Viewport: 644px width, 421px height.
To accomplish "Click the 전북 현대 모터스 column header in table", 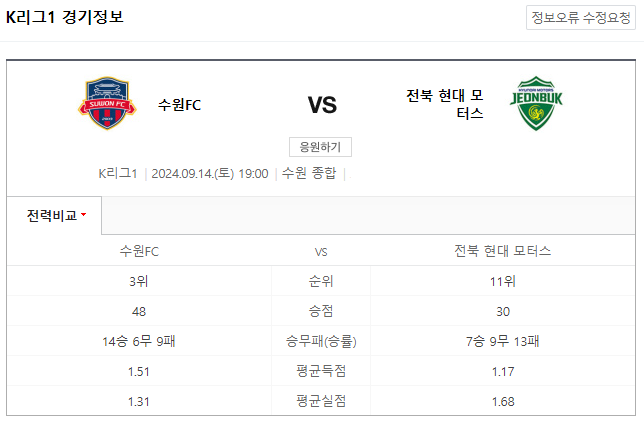I will [x=503, y=251].
